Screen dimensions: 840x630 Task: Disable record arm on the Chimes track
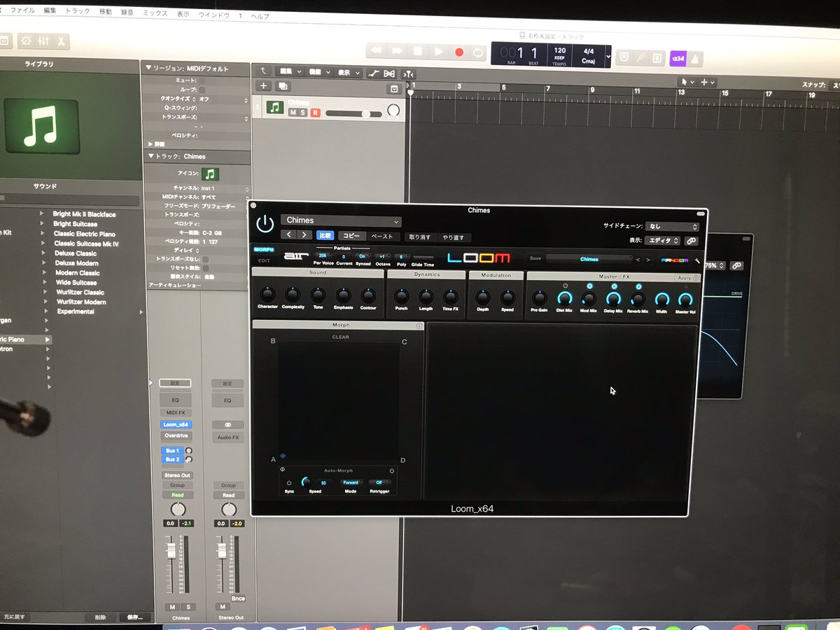(316, 113)
